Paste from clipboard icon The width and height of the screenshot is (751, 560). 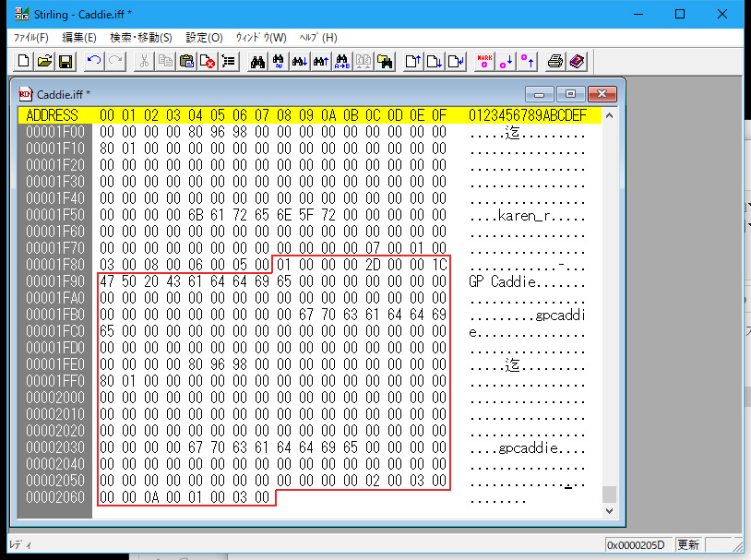(x=186, y=61)
